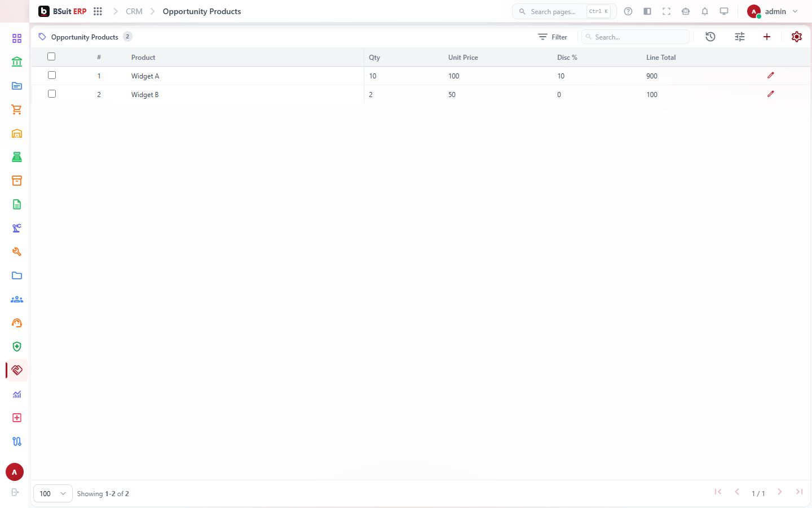Image resolution: width=812 pixels, height=508 pixels.
Task: Open the headset support module in sidebar
Action: pos(17,323)
